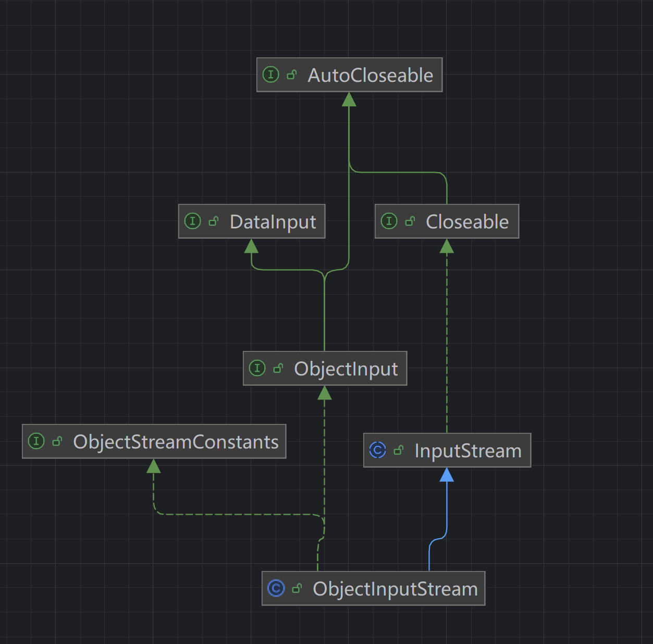The width and height of the screenshot is (653, 644).
Task: Click the interface icon on ObjectInput node
Action: 257,368
